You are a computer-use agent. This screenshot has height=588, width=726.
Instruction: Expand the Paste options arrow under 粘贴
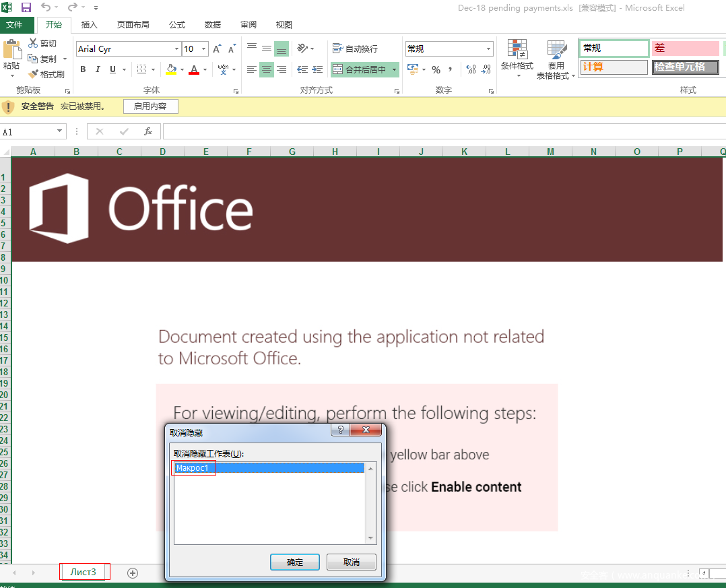click(x=12, y=75)
